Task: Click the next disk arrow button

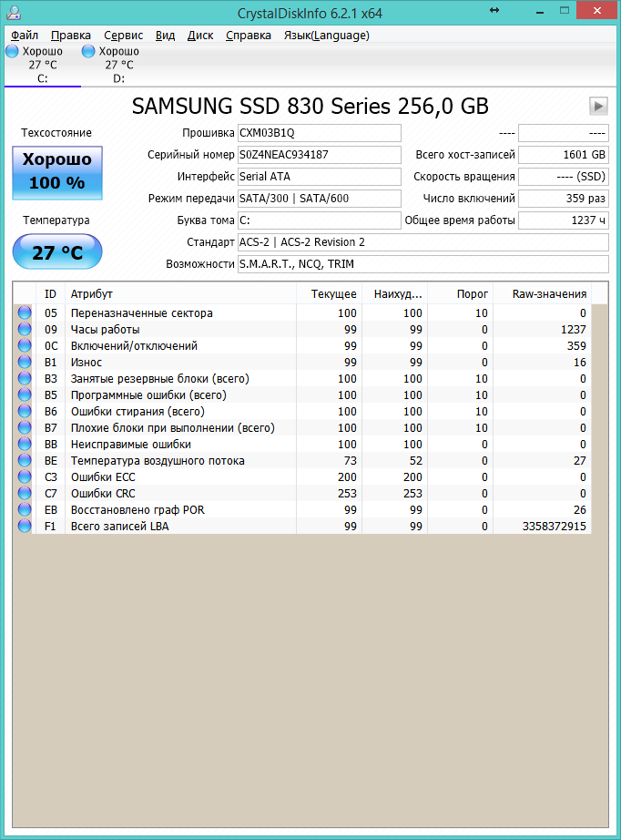Action: point(598,106)
